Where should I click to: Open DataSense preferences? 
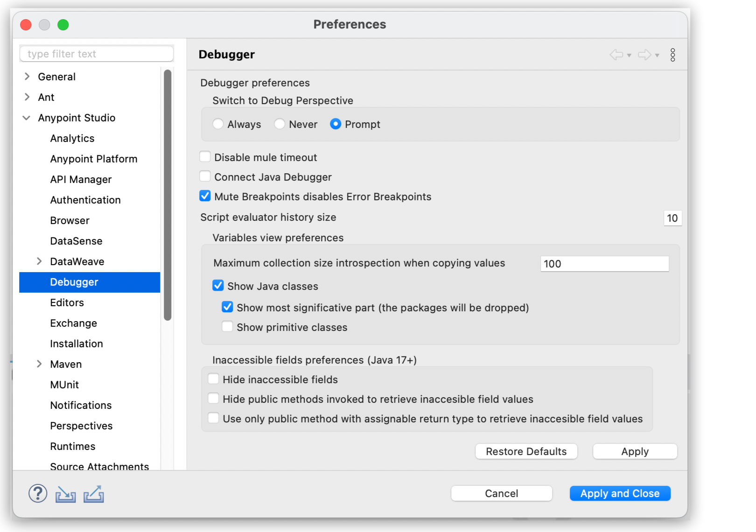tap(77, 241)
